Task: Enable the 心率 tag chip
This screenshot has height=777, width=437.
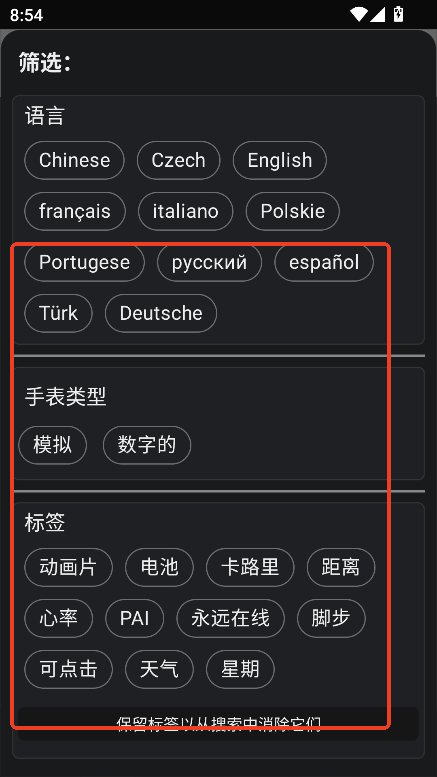Action: (58, 618)
